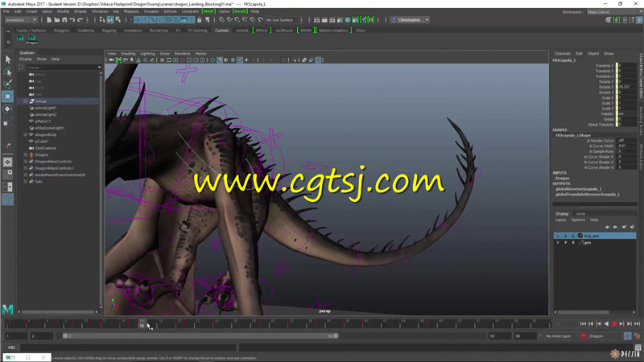Open the Deform menu
This screenshot has height=362, width=644.
170,11
